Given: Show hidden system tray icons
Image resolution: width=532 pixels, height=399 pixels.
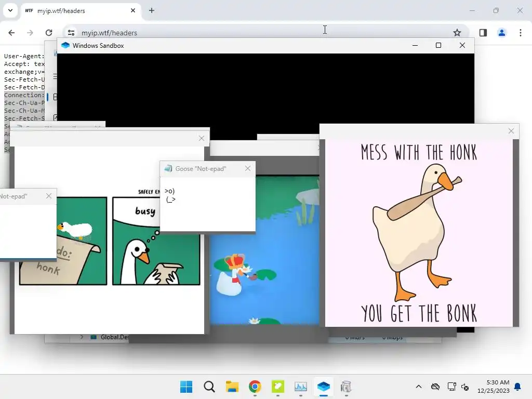Looking at the screenshot, I should point(419,387).
